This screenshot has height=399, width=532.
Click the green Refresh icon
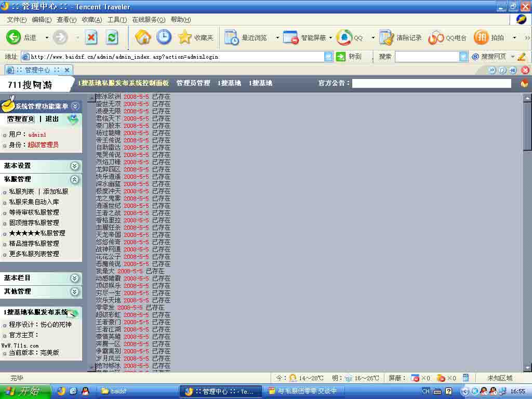pyautogui.click(x=112, y=37)
